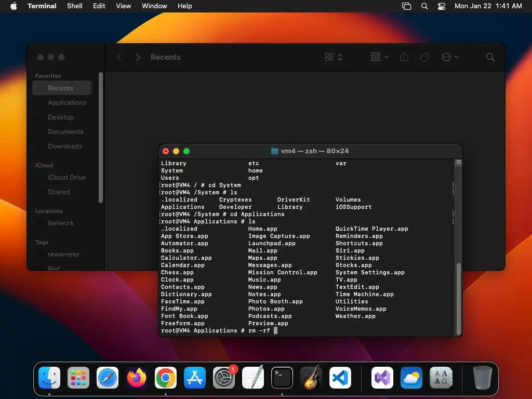Open Spotlight search in the menu bar
Image resolution: width=532 pixels, height=399 pixels.
(x=424, y=6)
